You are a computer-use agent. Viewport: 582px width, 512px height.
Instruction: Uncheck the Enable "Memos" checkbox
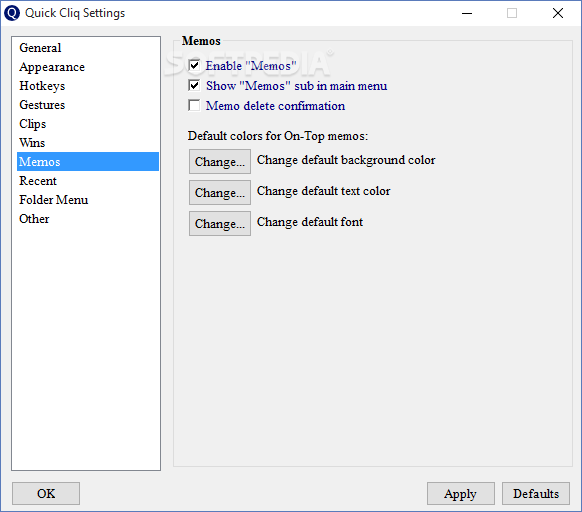tap(194, 65)
